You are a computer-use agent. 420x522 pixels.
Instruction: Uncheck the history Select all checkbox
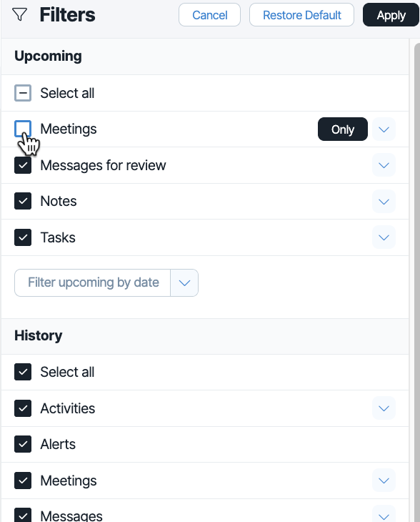23,372
